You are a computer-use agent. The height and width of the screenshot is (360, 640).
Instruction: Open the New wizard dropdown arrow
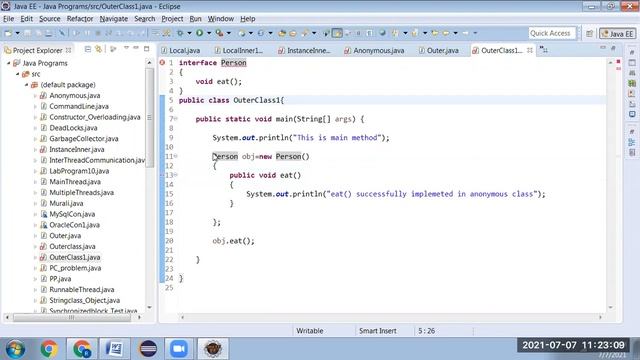17,33
